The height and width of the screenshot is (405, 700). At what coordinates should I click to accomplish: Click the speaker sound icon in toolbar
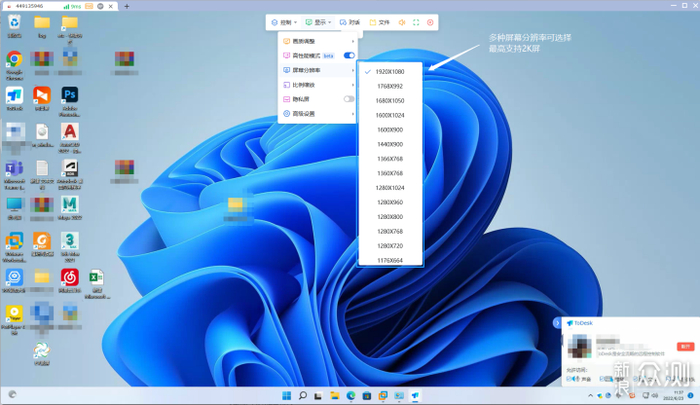[x=401, y=22]
